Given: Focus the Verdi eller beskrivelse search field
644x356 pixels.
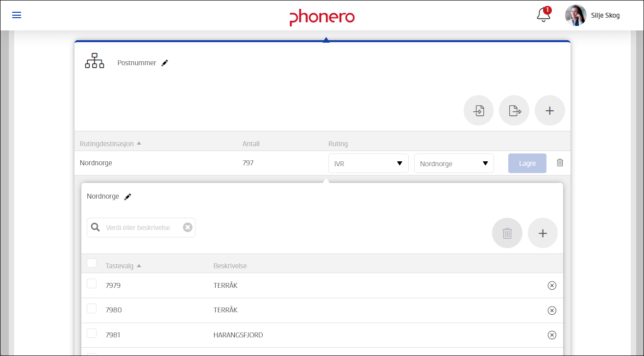Looking at the screenshot, I should coord(141,228).
